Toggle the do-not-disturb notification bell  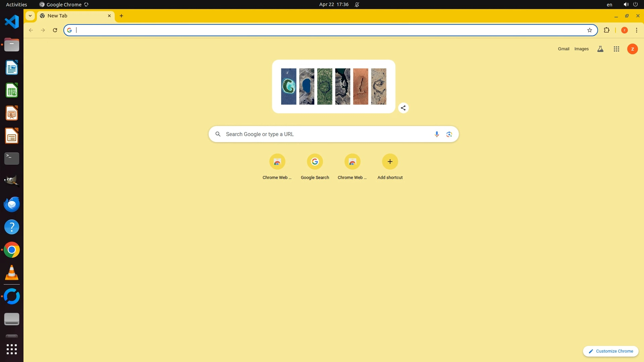[x=357, y=5]
